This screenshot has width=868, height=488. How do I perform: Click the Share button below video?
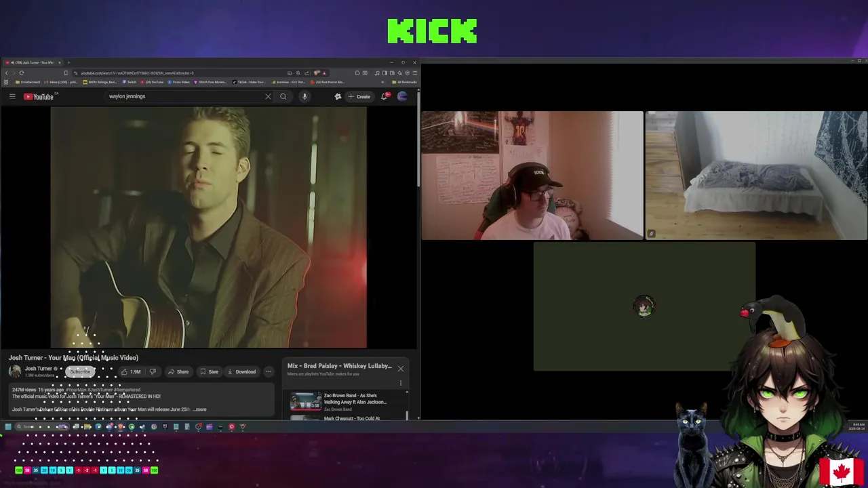pyautogui.click(x=178, y=371)
